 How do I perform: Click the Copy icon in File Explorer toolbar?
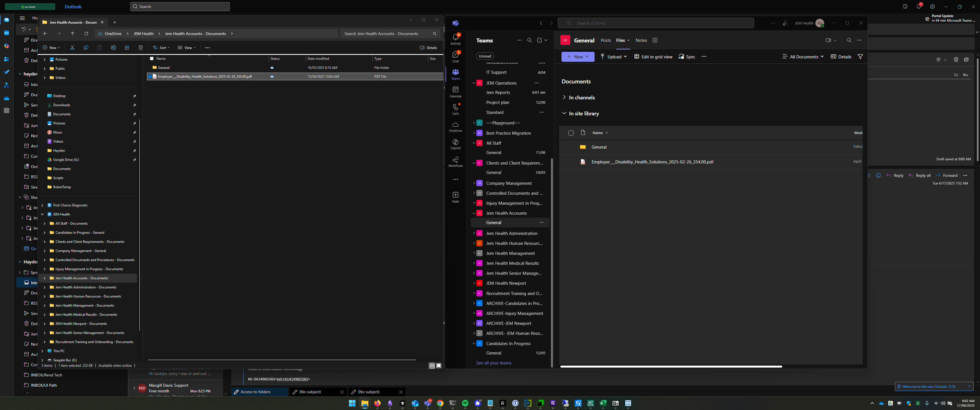tap(86, 48)
